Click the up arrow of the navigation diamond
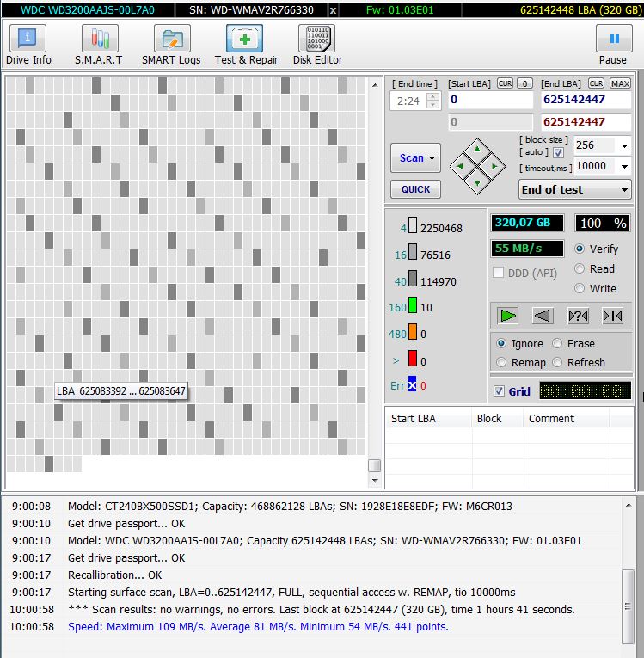 coord(477,149)
